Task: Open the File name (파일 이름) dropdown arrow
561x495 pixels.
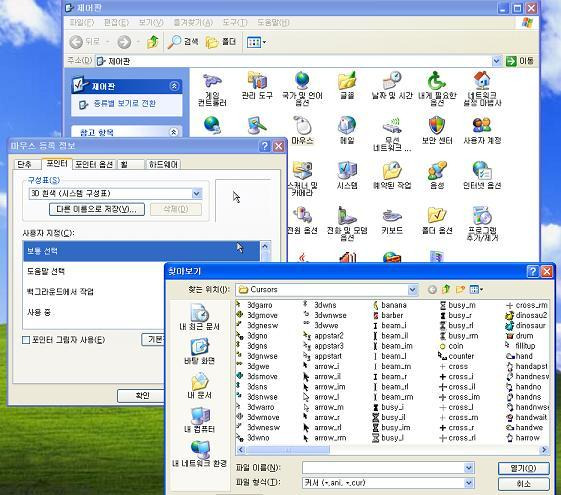Action: (469, 467)
